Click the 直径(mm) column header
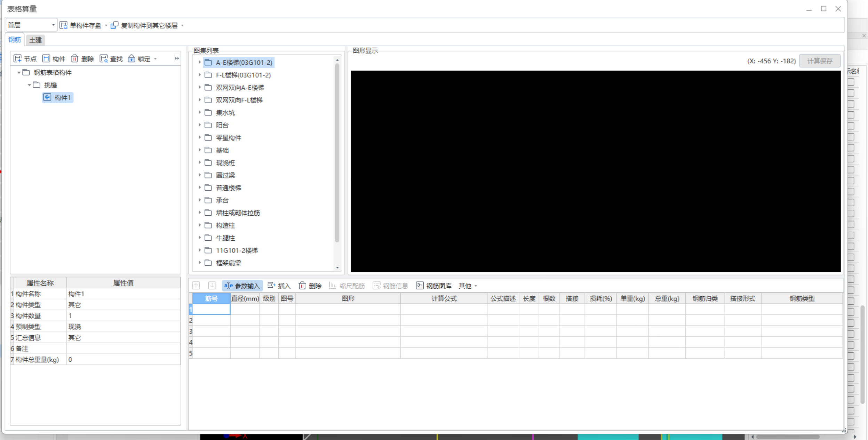The width and height of the screenshot is (868, 440). 245,298
